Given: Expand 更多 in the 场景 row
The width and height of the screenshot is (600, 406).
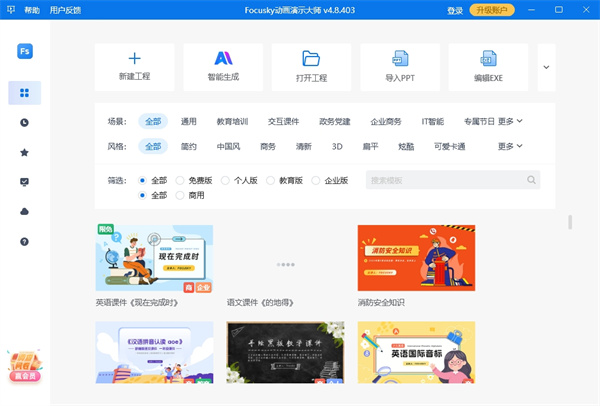Looking at the screenshot, I should tap(510, 121).
